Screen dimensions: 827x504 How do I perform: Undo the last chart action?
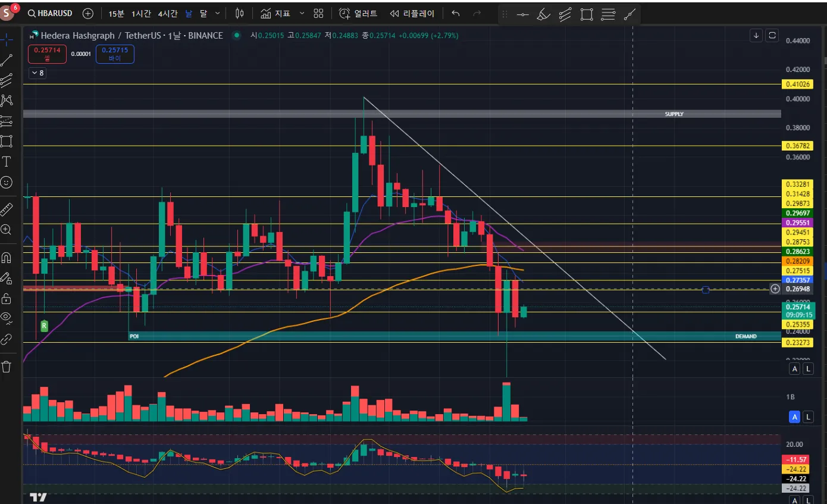coord(456,13)
